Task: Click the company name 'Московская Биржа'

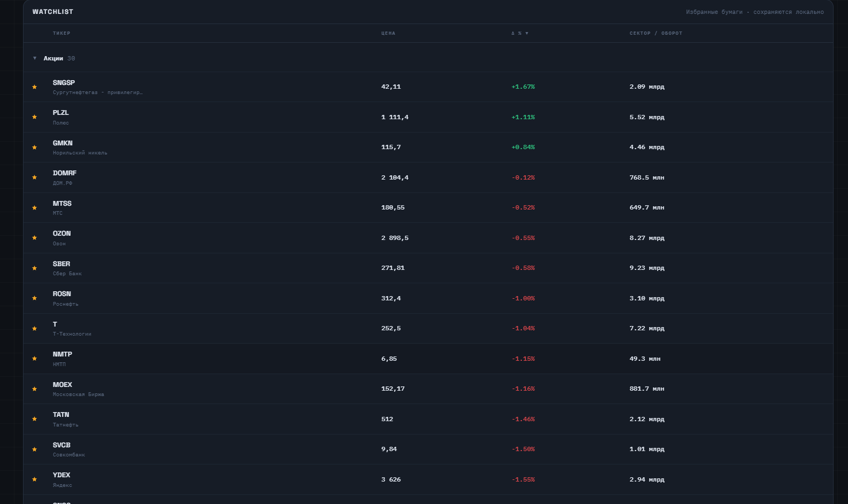Action: click(79, 394)
